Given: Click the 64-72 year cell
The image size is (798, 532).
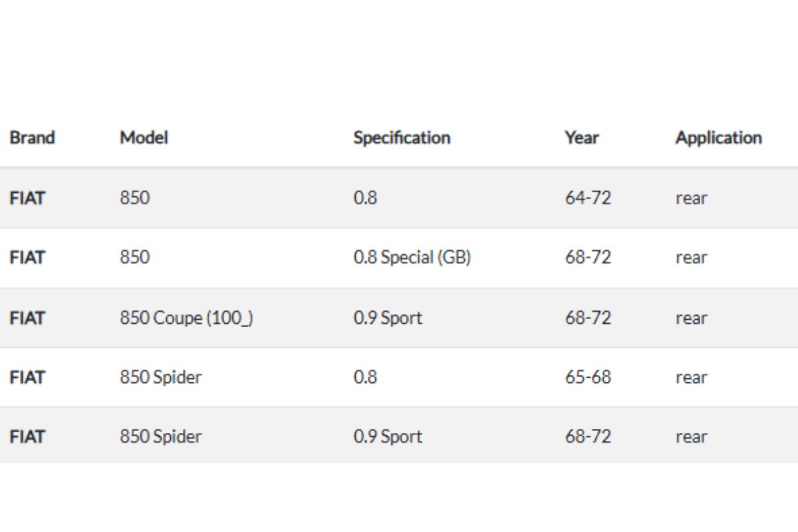Looking at the screenshot, I should click(x=588, y=198).
